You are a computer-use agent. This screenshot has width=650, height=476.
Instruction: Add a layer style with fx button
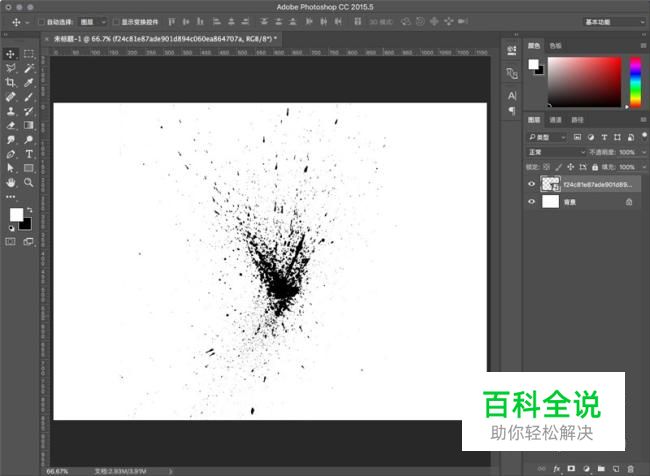click(x=557, y=469)
